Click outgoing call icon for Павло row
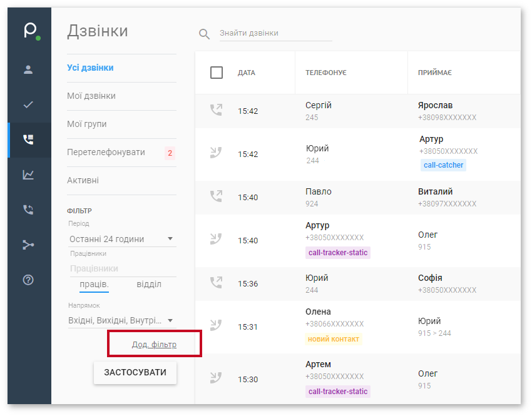The width and height of the screenshot is (532, 416). click(x=216, y=196)
